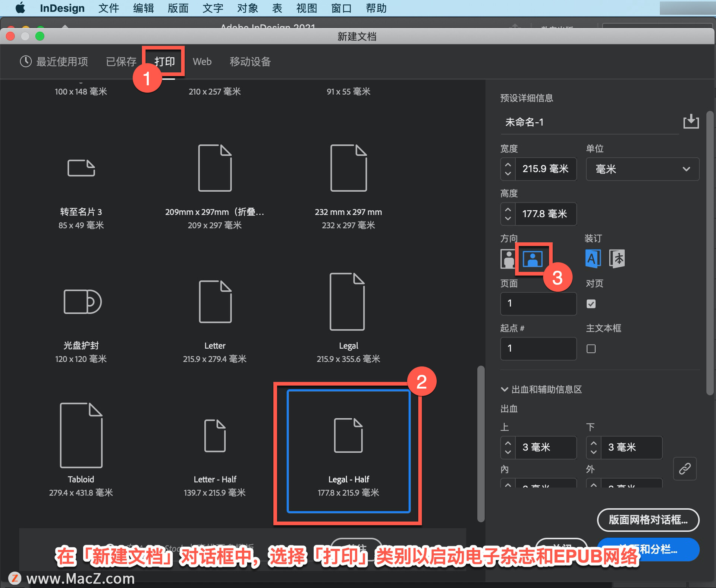Uncheck the 对页 facing pages checkbox

click(591, 304)
